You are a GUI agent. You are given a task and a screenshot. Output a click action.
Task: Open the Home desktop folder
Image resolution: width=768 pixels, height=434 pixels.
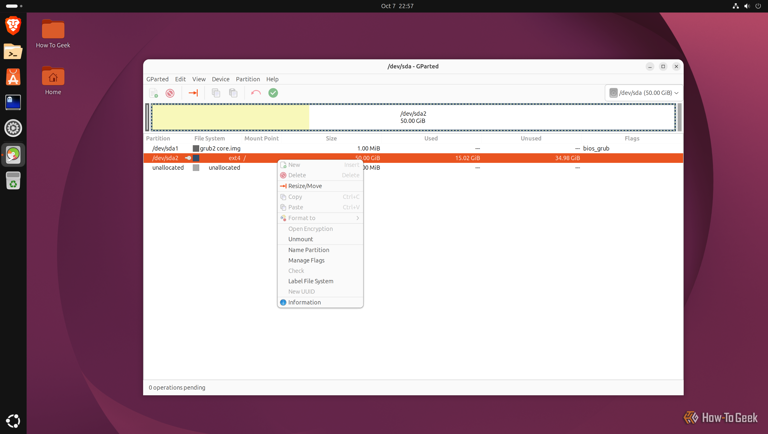pos(53,80)
